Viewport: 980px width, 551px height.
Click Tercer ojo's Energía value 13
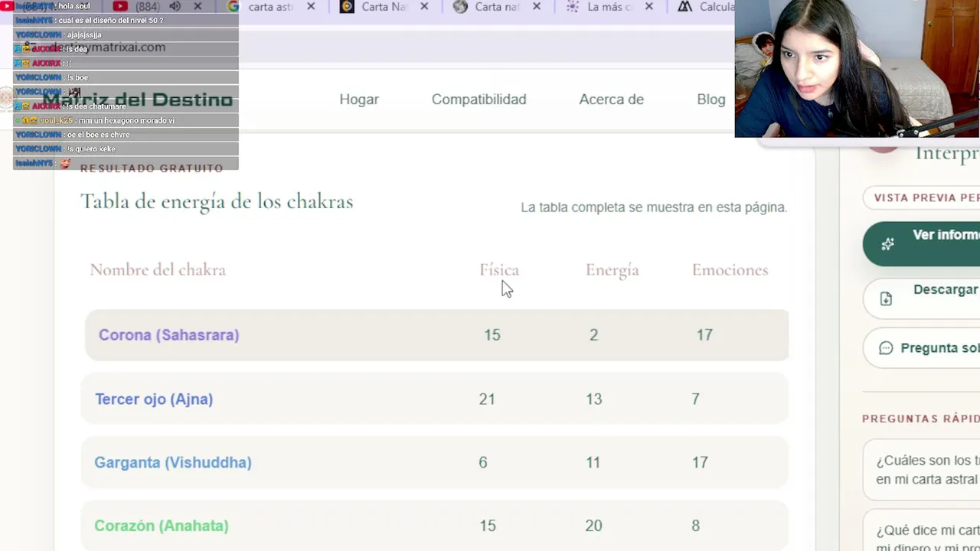[x=594, y=399]
